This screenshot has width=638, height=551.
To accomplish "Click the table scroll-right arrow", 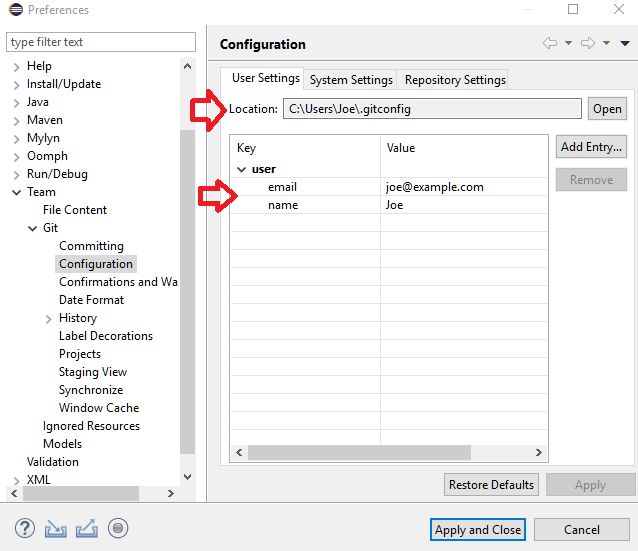I will [539, 452].
